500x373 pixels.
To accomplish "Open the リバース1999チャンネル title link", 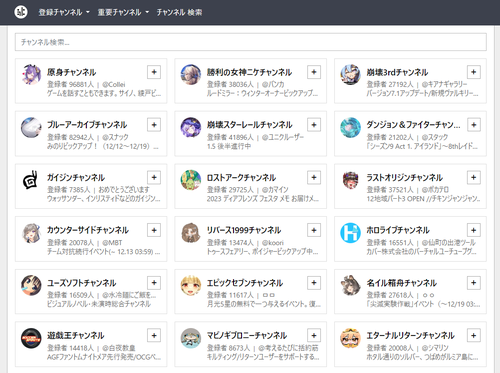I will click(244, 230).
